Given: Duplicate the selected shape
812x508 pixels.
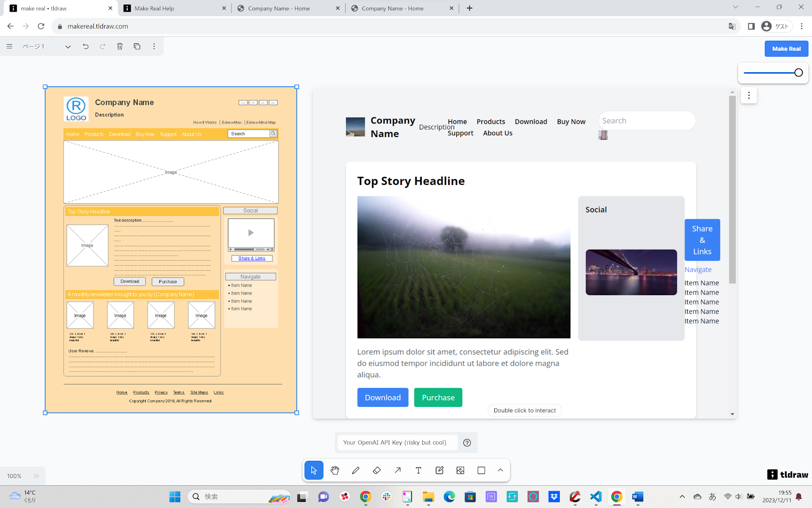Looking at the screenshot, I should coord(137,46).
